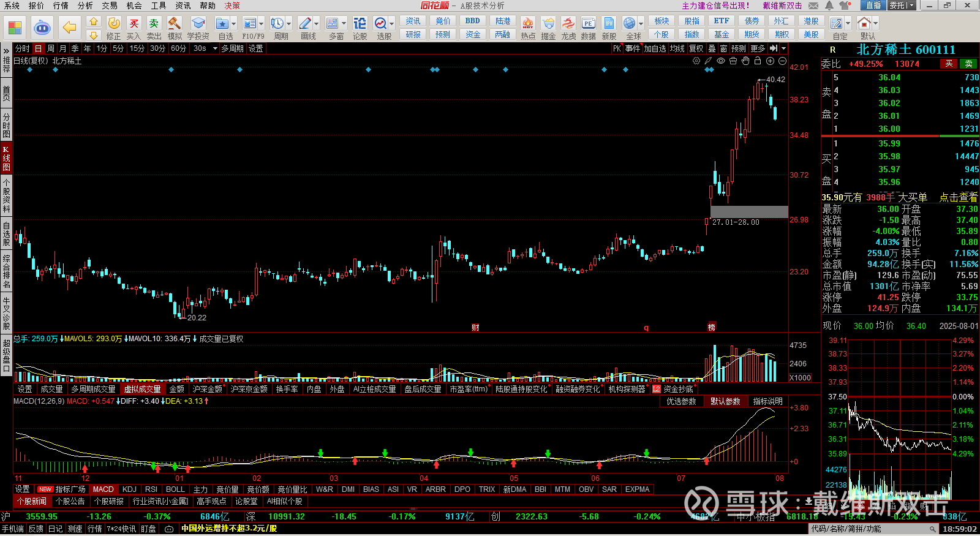Click the 指标说明 button
This screenshot has height=536, width=980.
pos(768,401)
